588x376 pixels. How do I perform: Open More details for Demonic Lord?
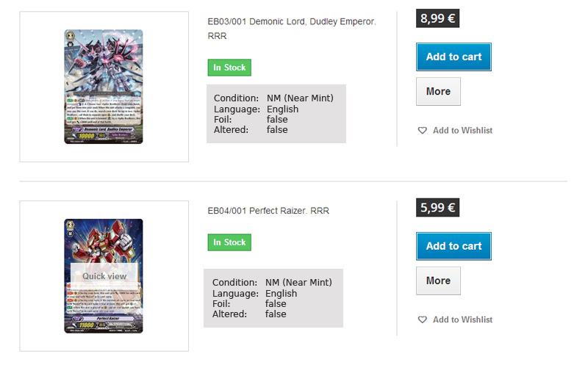438,92
